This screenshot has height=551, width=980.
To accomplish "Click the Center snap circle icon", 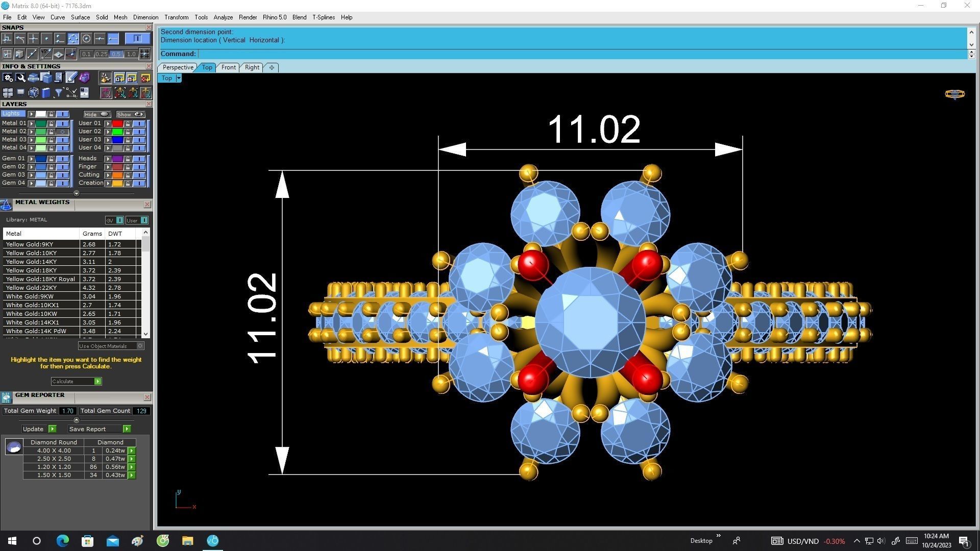I will (86, 39).
